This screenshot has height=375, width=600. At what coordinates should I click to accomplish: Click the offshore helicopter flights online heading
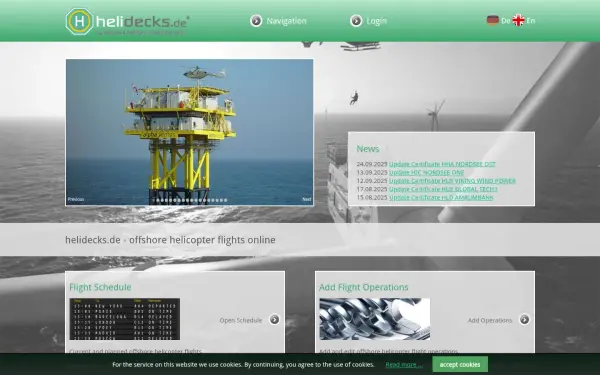pyautogui.click(x=170, y=240)
